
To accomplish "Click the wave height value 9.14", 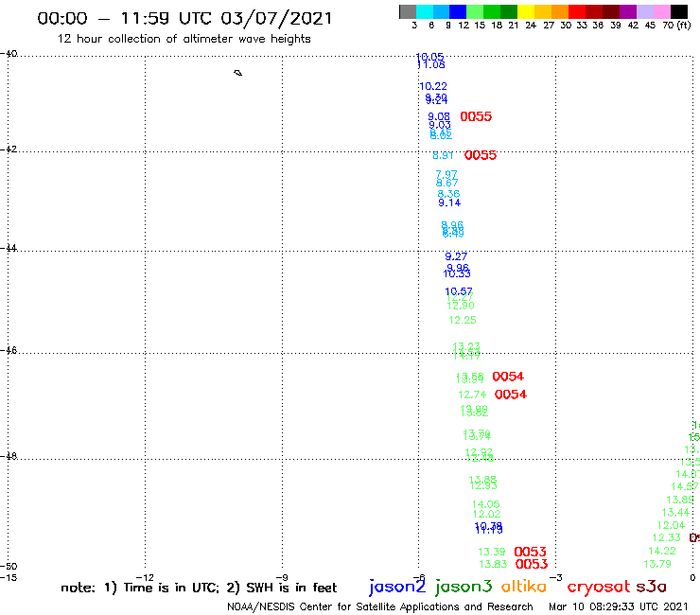I will point(449,202).
